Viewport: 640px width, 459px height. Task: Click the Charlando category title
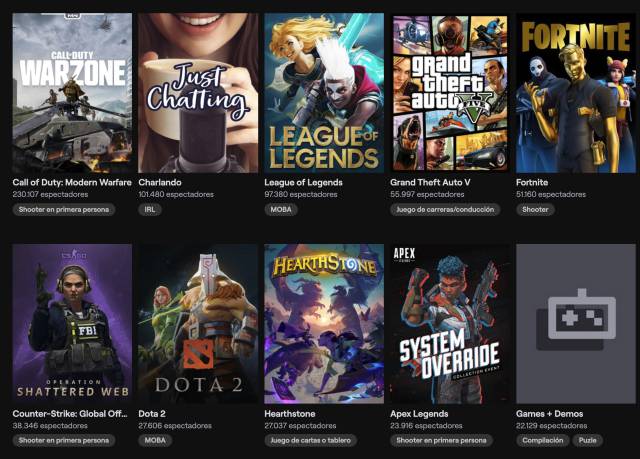(x=160, y=182)
